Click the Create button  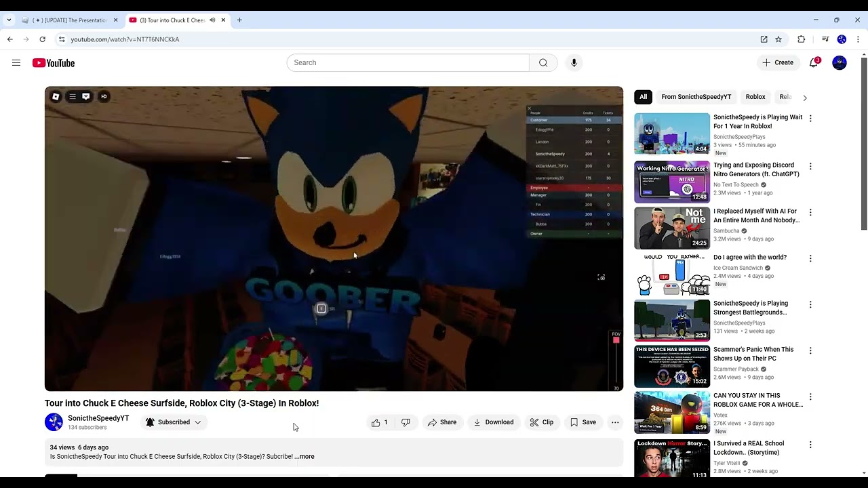click(777, 63)
